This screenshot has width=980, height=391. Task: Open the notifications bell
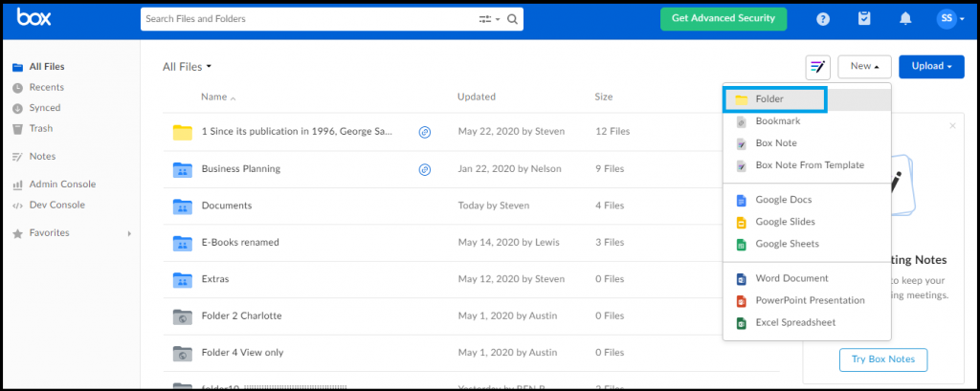(x=905, y=18)
